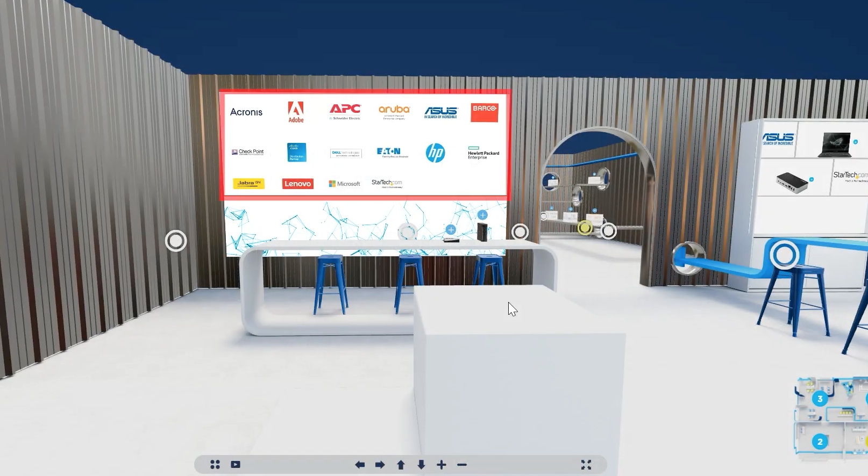Jump to room 3 on floor plan
The width and height of the screenshot is (868, 476).
[x=820, y=399]
